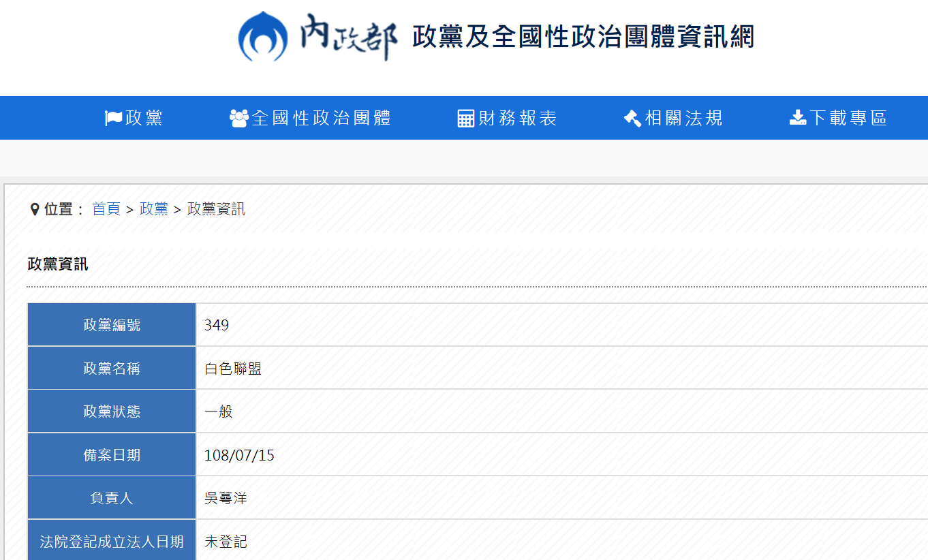Screen dimensions: 928x560
Task: Click the 政黨編號 header cell
Action: click(112, 325)
